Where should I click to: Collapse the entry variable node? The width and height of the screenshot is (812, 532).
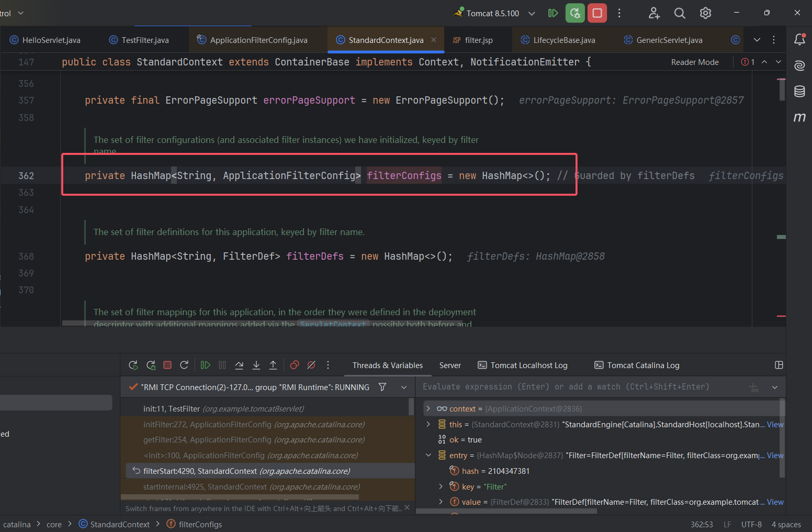coord(428,455)
